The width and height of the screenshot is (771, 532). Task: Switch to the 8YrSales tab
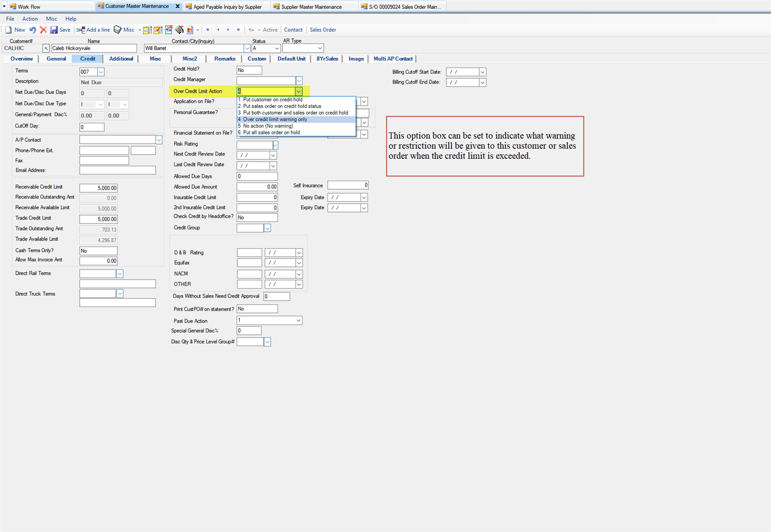coord(326,58)
